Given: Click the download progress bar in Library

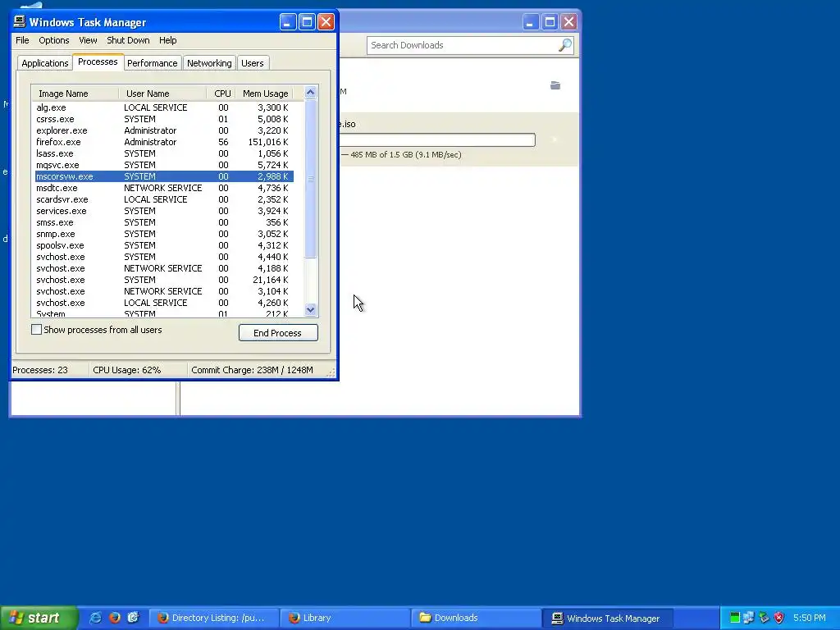Looking at the screenshot, I should pos(437,139).
